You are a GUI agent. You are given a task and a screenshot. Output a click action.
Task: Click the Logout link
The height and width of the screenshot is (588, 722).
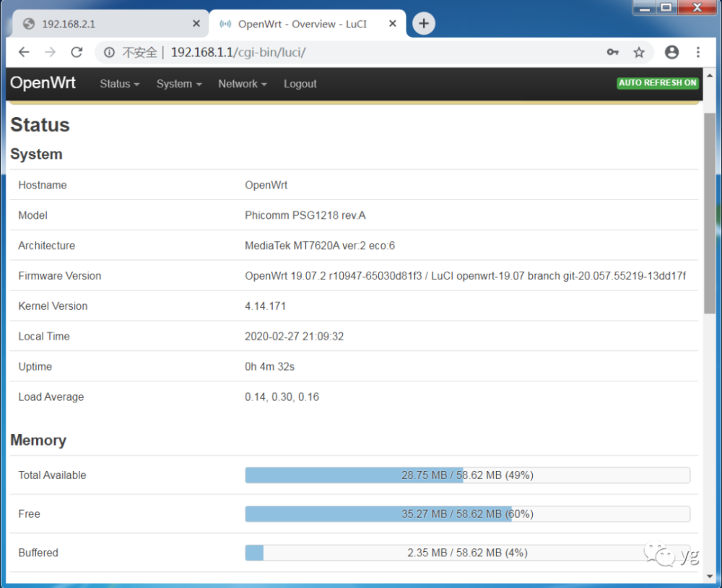point(300,84)
